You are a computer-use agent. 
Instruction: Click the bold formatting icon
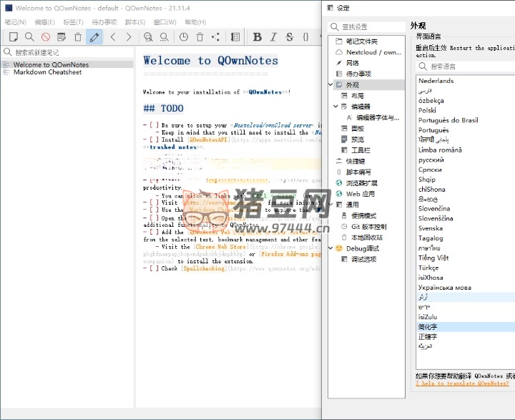coord(257,36)
